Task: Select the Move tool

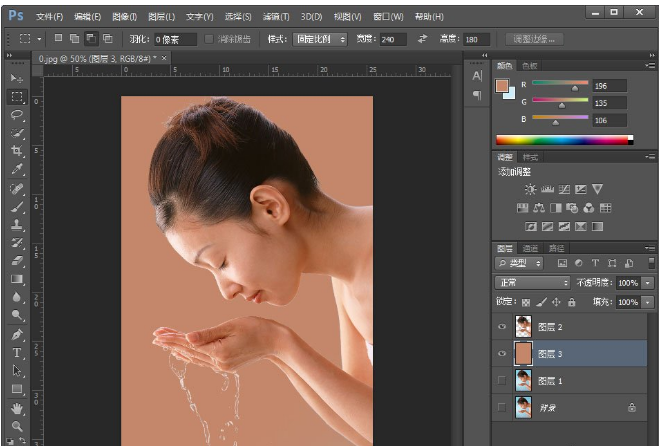Action: [17, 78]
